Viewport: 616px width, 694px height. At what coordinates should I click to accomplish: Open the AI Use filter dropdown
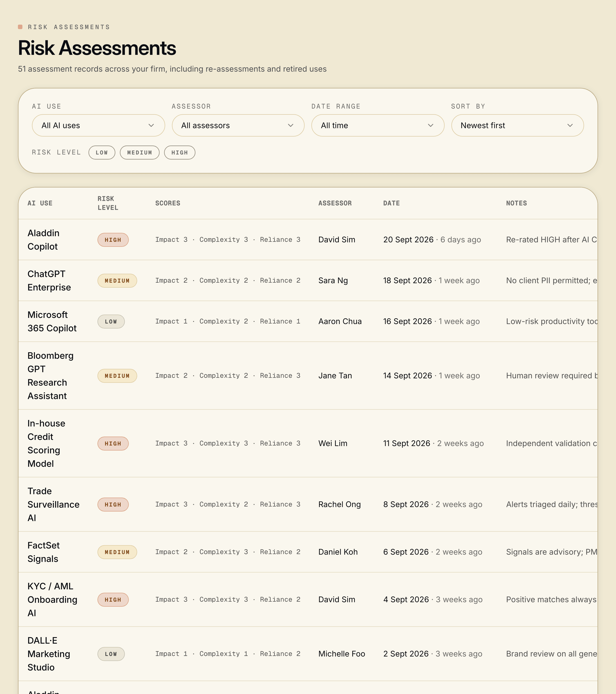click(x=98, y=125)
